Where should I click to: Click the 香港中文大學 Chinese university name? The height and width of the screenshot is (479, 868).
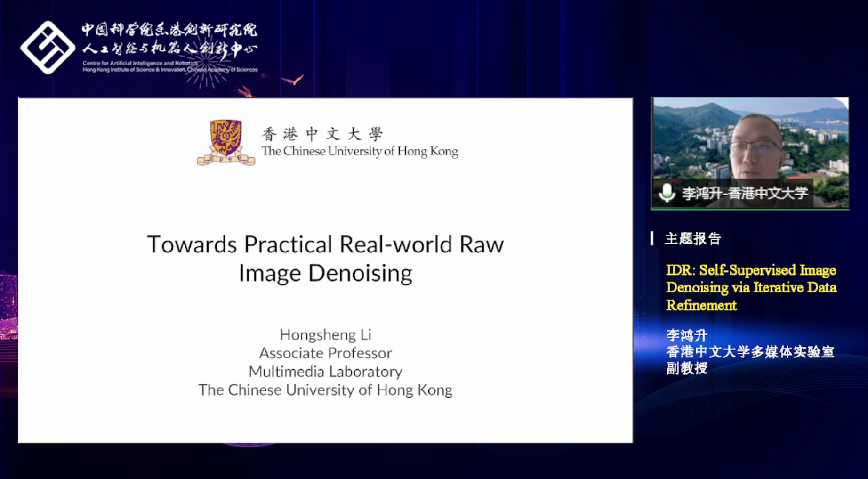click(x=323, y=134)
